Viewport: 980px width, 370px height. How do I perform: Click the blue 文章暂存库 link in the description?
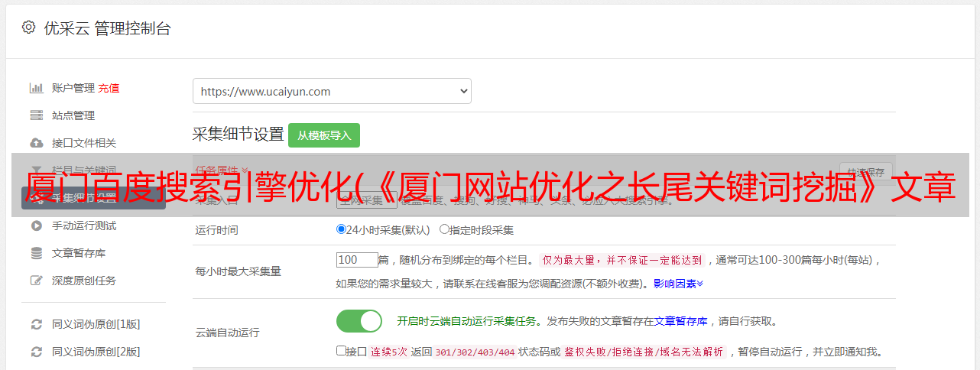(681, 321)
